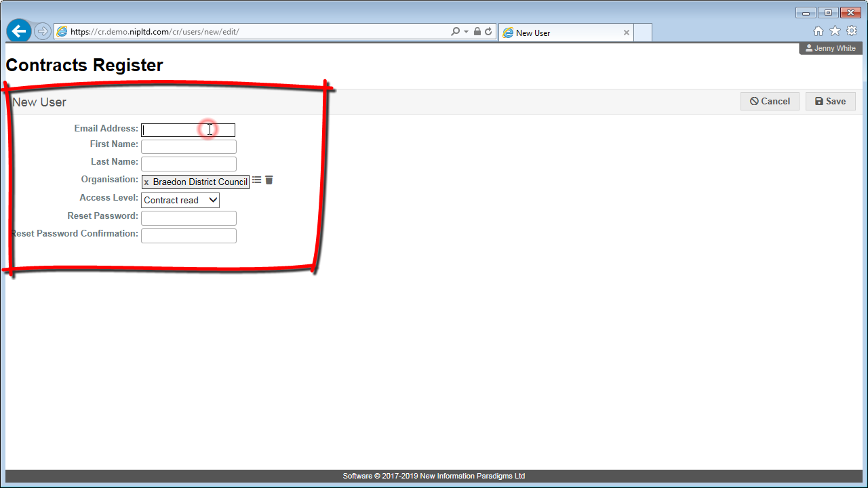Click the browser Forward arrow button

42,31
